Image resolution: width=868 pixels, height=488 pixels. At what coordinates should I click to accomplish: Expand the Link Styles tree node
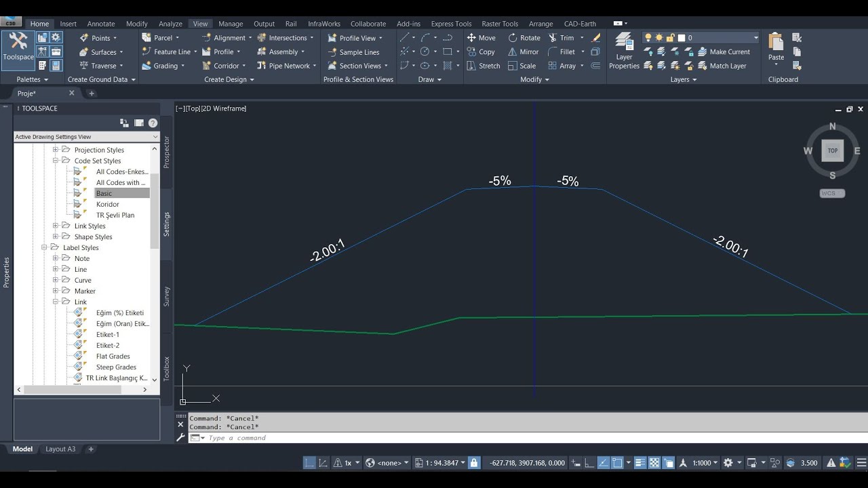pyautogui.click(x=56, y=226)
